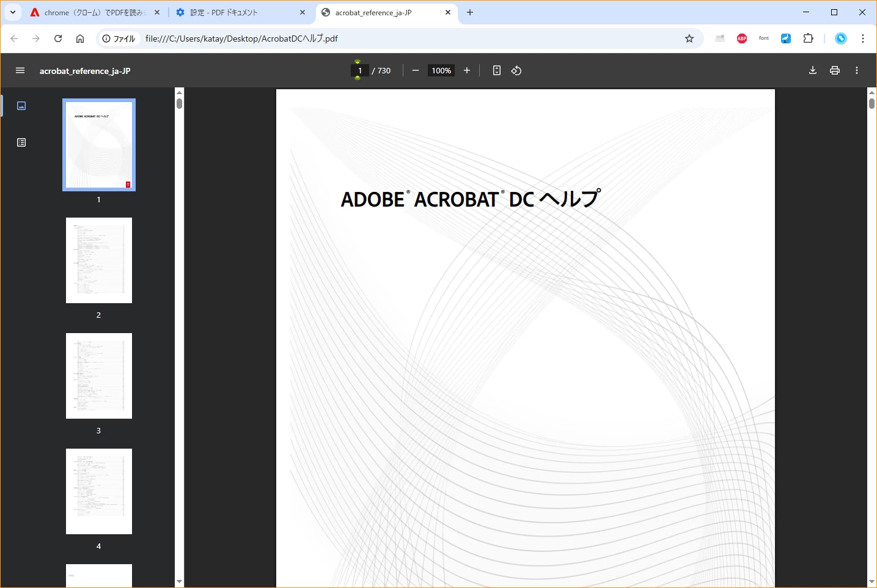The height and width of the screenshot is (588, 877).
Task: Click the disabled cast extension icon
Action: (x=720, y=39)
